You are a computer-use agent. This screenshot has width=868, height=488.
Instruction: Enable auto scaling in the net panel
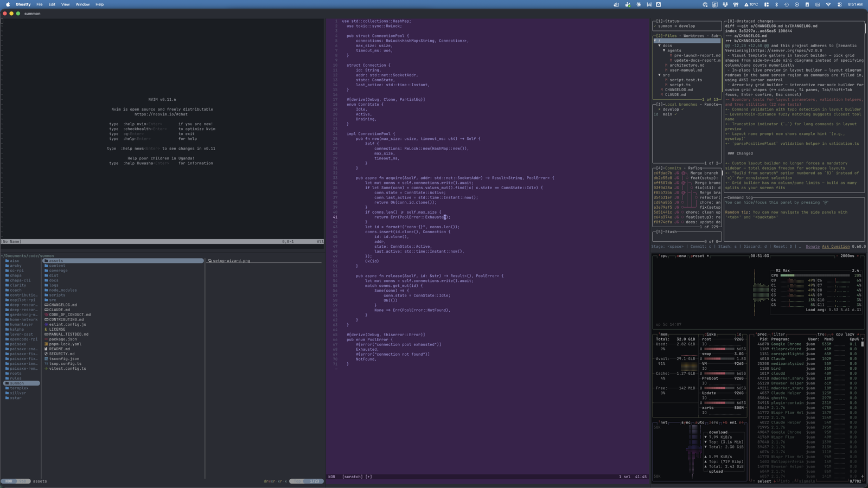pyautogui.click(x=700, y=422)
